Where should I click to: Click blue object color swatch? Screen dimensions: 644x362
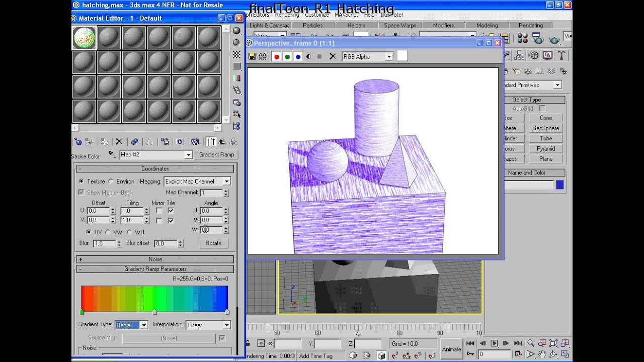point(559,186)
